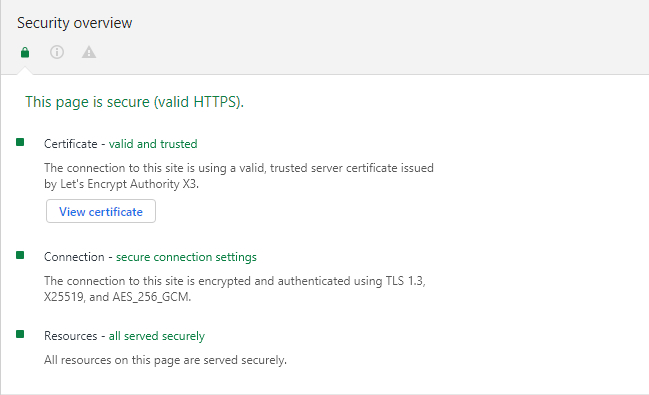Click the X25519 and AES_256_GCM text
Viewport: 649px width, 395px height.
(118, 297)
